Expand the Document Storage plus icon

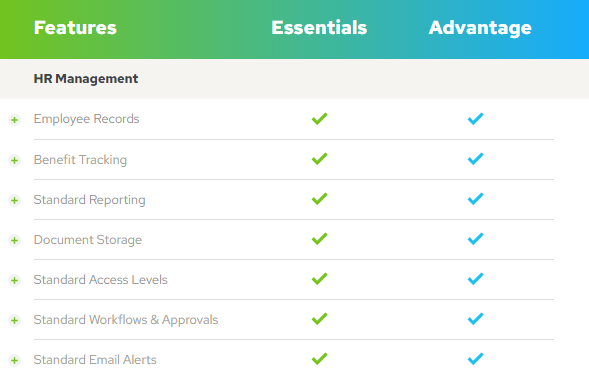coord(14,240)
